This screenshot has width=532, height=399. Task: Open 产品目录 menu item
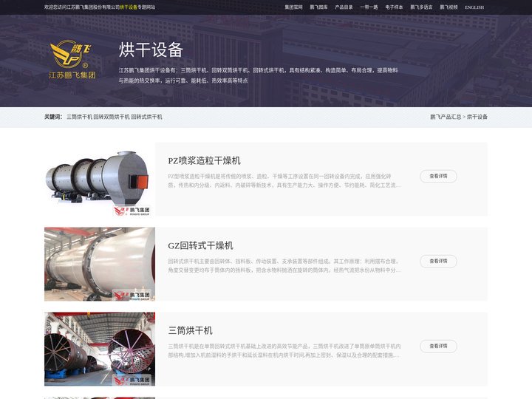tap(344, 7)
